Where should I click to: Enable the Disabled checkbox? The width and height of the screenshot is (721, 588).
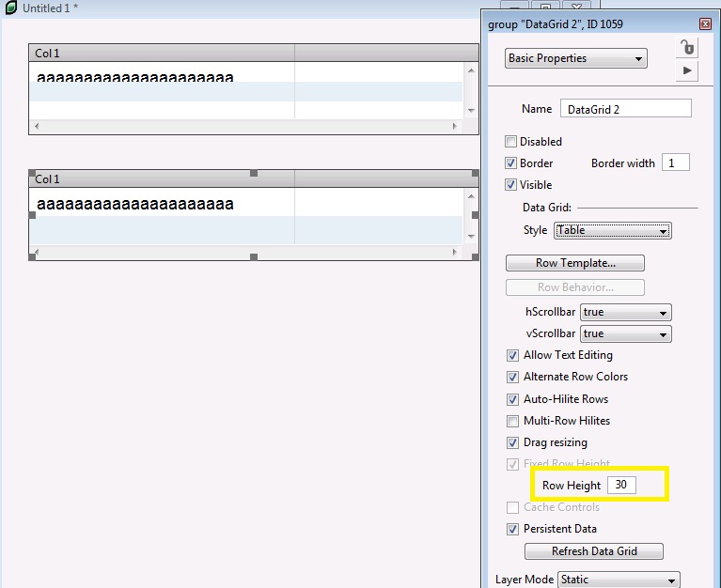pos(511,142)
